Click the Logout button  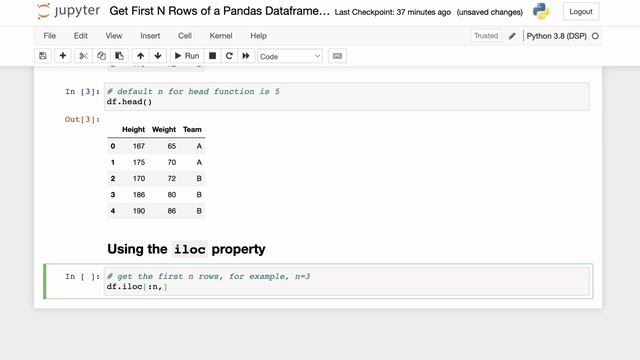[x=581, y=12]
